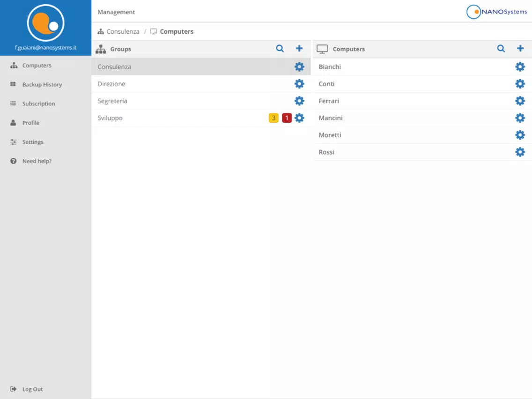
Task: Click the Management page title
Action: tap(116, 12)
